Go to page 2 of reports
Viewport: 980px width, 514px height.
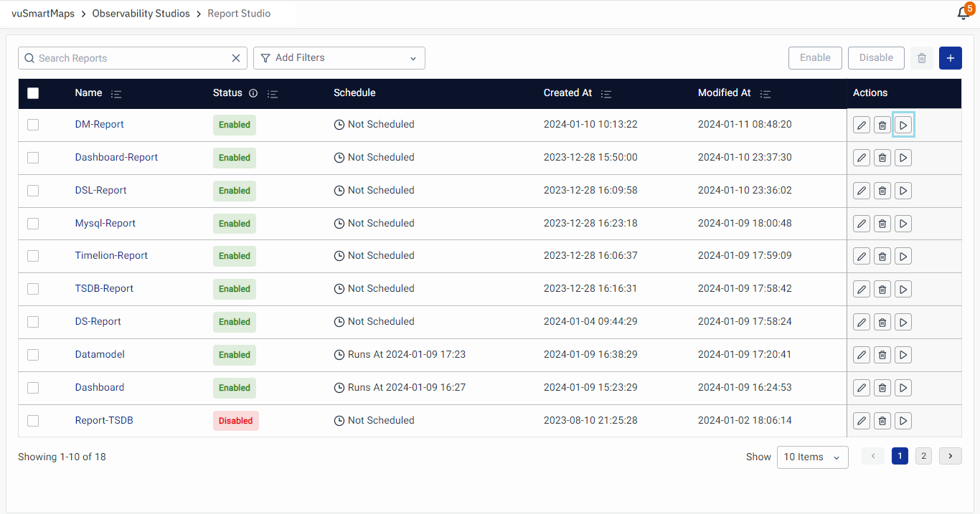click(923, 456)
